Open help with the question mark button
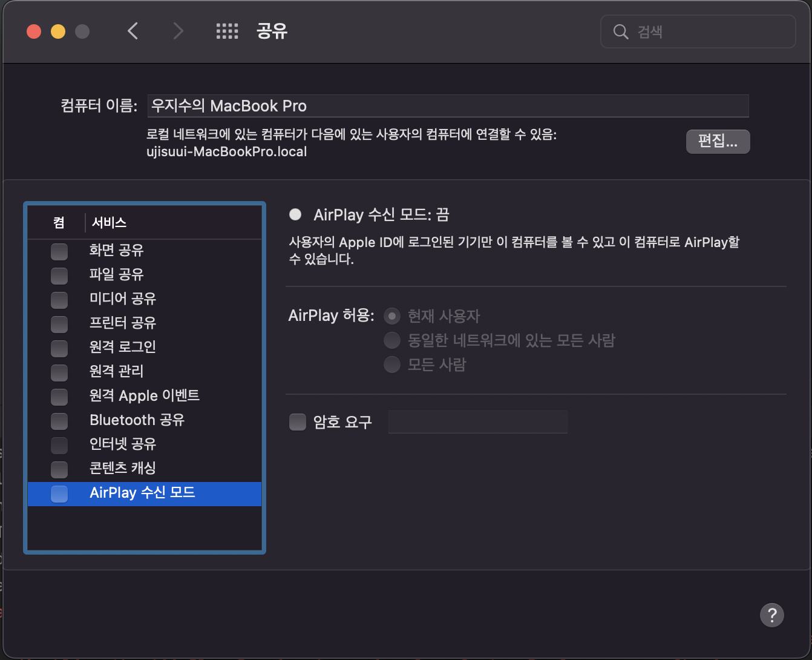The height and width of the screenshot is (660, 812). (x=772, y=615)
